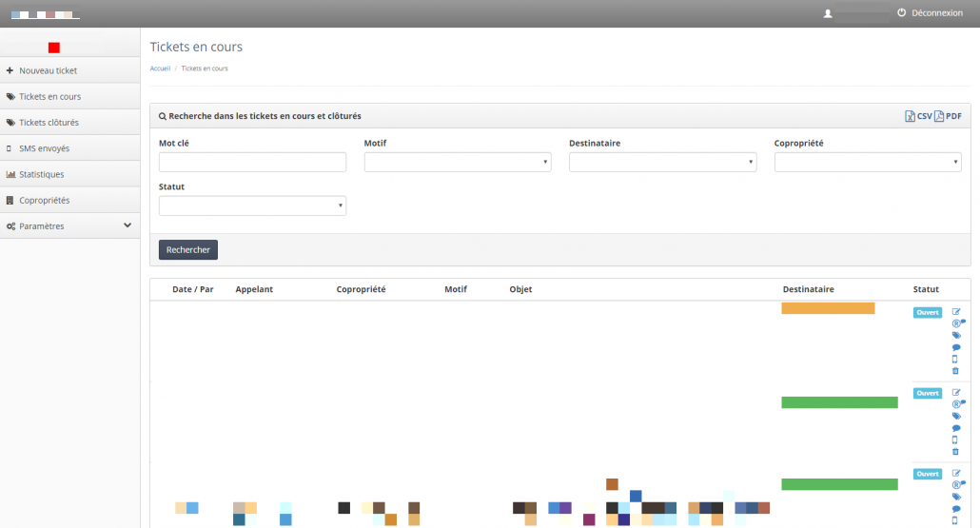Expand the Copropriété filter dropdown
Viewport: 980px width, 528px height.
(867, 163)
